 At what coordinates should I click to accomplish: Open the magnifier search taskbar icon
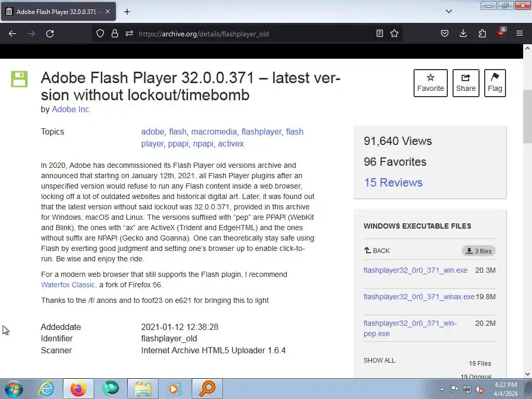pos(207,389)
